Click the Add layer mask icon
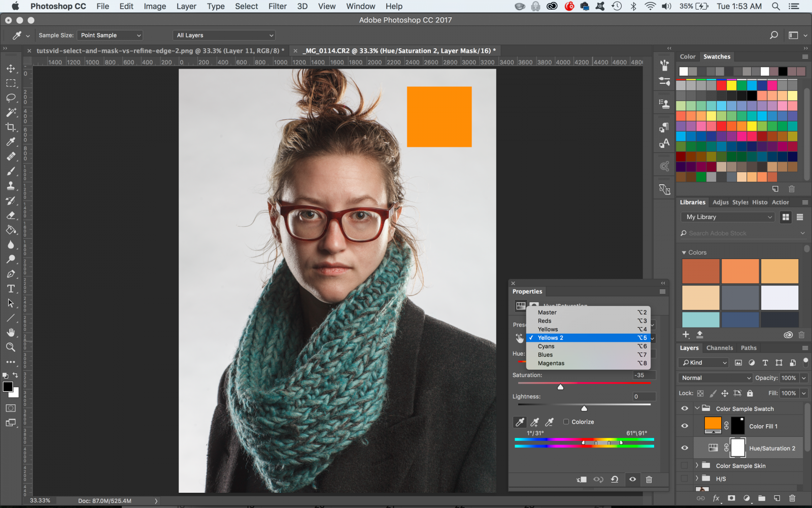 point(731,498)
